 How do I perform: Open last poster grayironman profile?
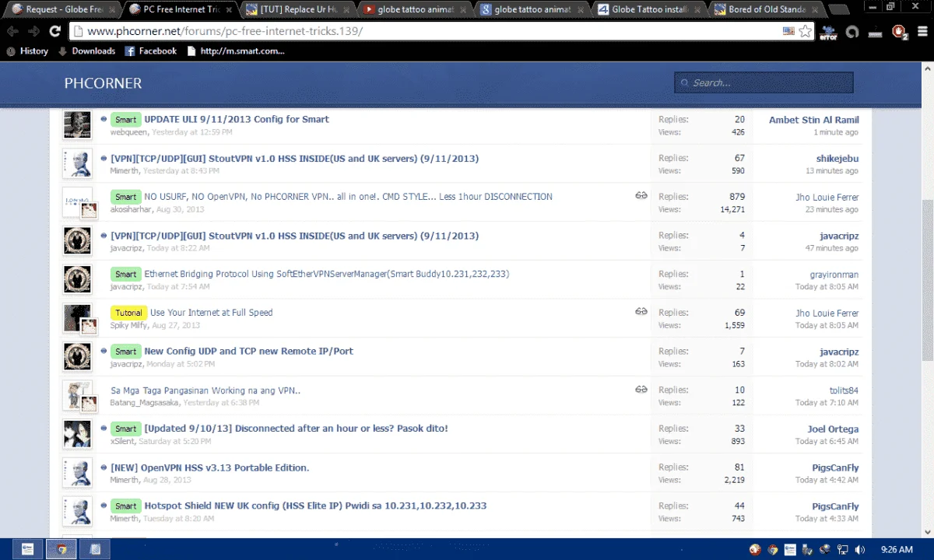(x=834, y=275)
